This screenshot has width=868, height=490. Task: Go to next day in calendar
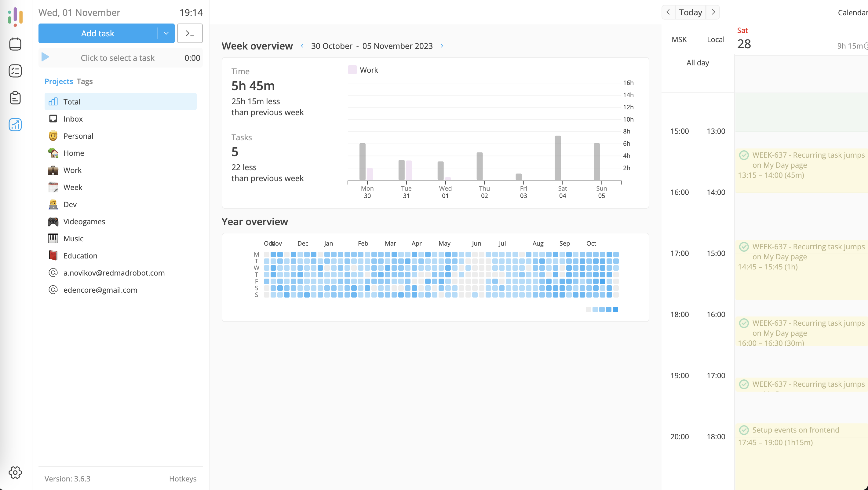point(713,12)
